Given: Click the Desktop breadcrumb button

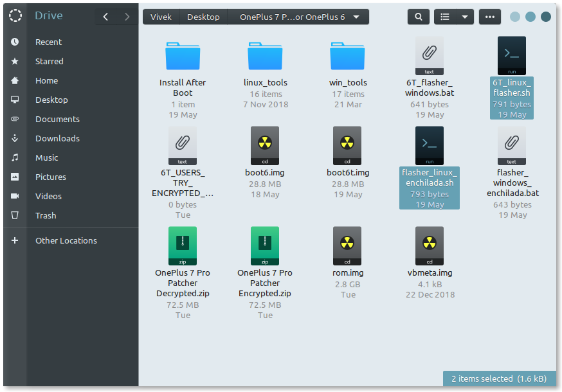Looking at the screenshot, I should click(203, 17).
